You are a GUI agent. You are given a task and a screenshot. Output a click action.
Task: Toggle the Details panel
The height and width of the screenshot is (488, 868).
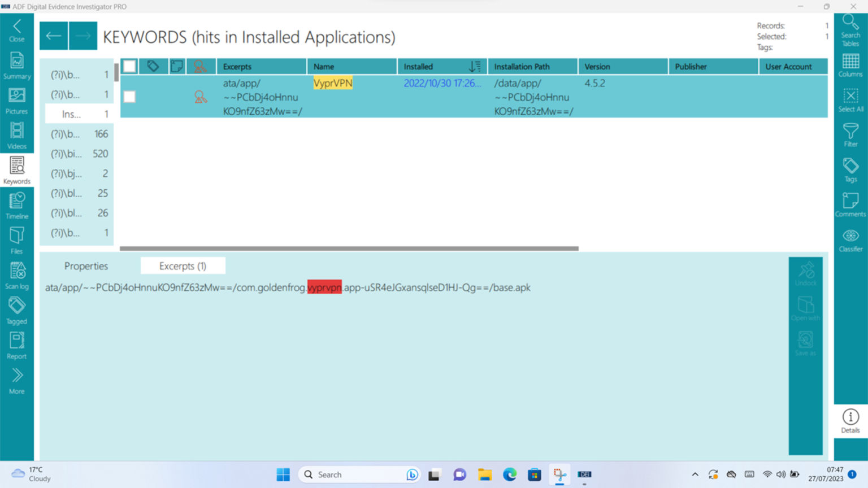coord(850,421)
